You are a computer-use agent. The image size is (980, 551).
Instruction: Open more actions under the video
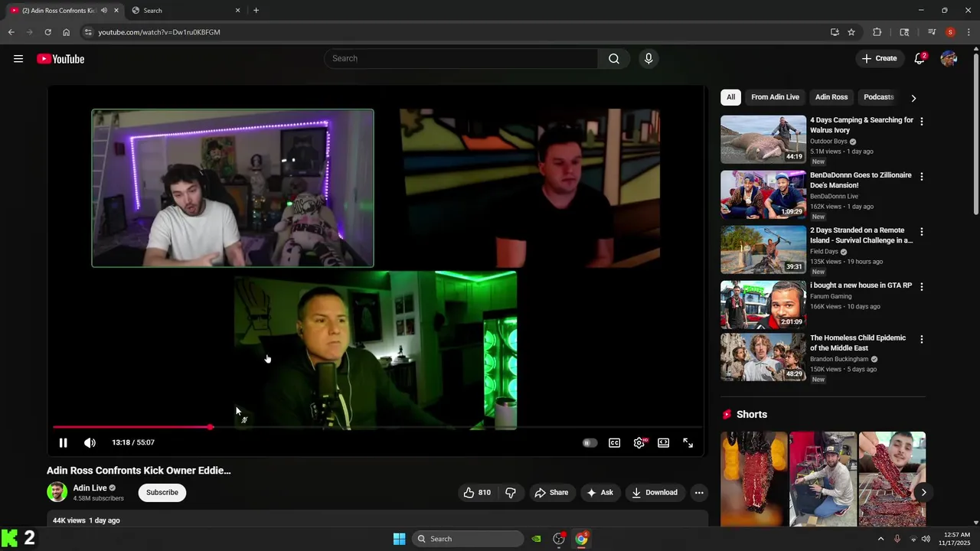[699, 493]
